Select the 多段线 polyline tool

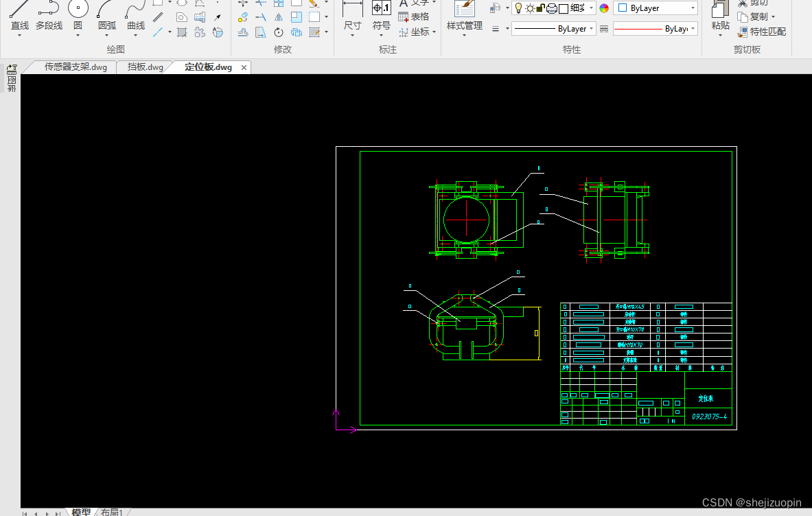49,16
